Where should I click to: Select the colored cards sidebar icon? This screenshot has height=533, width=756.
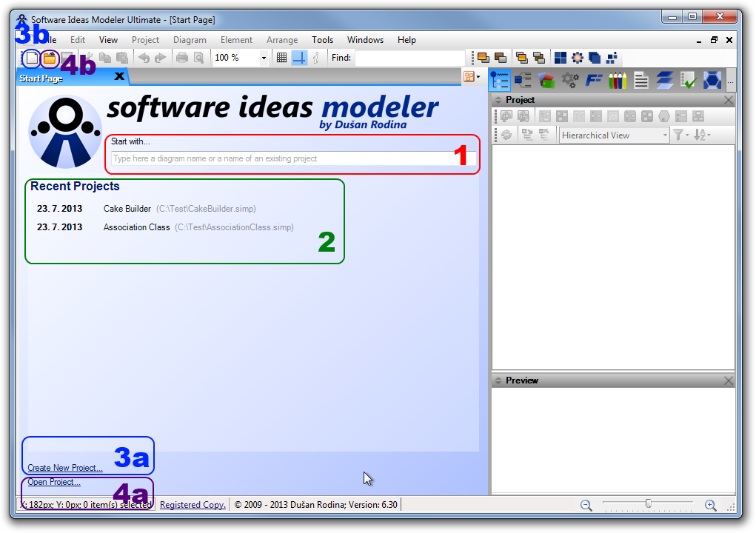(546, 80)
